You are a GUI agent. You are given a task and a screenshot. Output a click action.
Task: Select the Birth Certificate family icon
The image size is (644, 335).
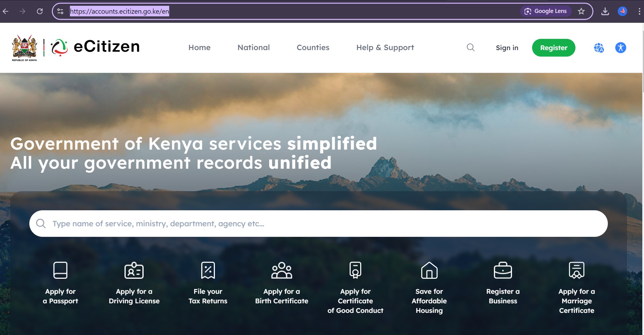(281, 270)
